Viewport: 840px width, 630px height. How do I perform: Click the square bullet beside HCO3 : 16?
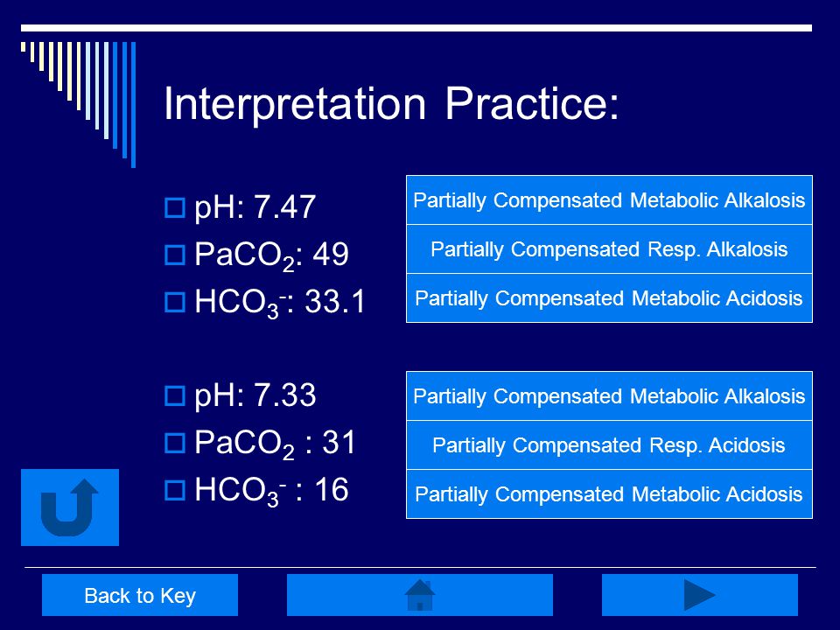click(175, 490)
